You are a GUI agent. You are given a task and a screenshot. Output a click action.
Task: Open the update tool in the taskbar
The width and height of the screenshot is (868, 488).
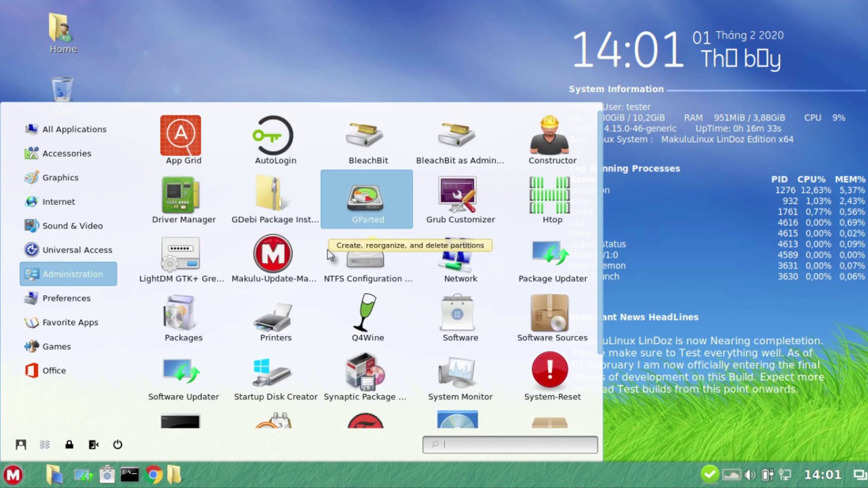click(83, 475)
